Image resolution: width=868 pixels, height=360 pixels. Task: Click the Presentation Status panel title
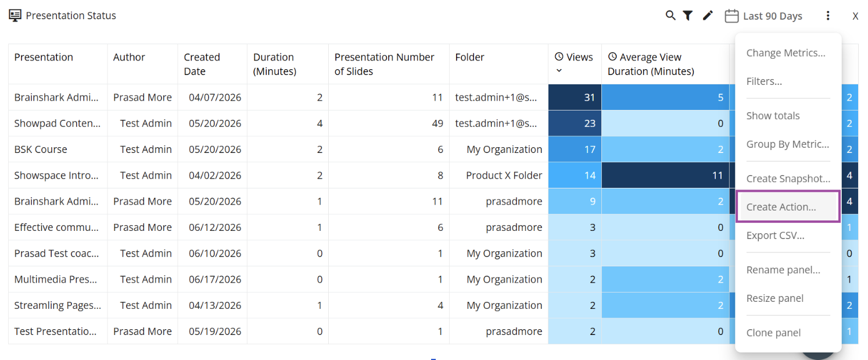71,16
